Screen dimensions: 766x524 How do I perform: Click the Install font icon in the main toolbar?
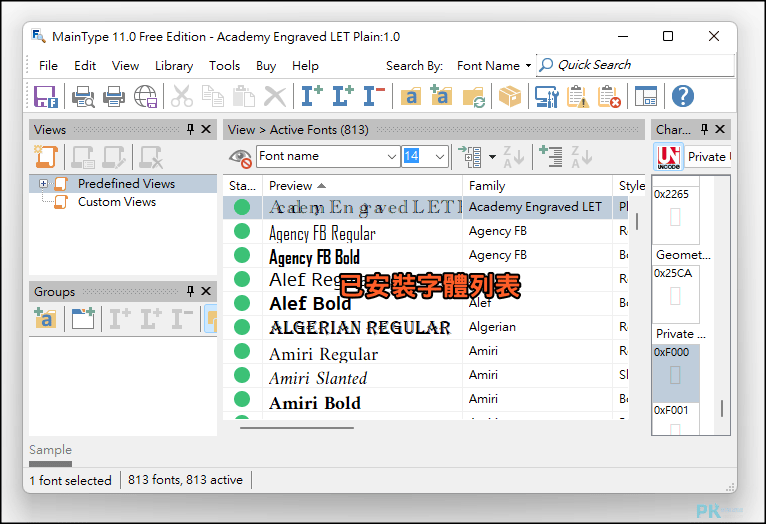(312, 96)
